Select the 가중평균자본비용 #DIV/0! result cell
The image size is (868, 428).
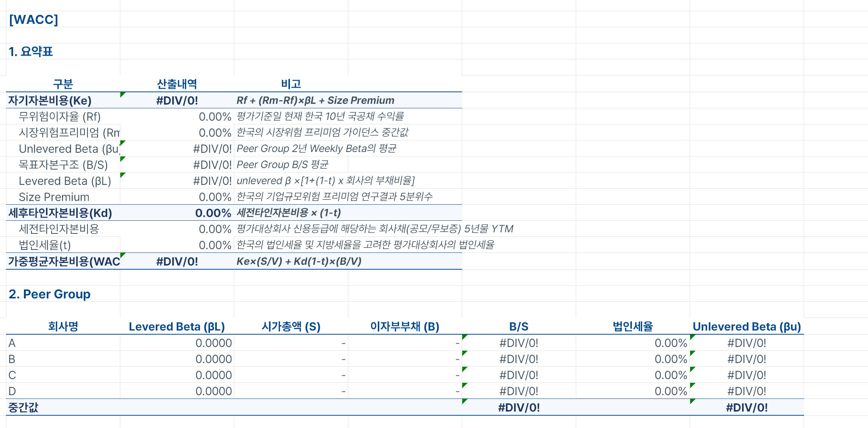(x=177, y=261)
